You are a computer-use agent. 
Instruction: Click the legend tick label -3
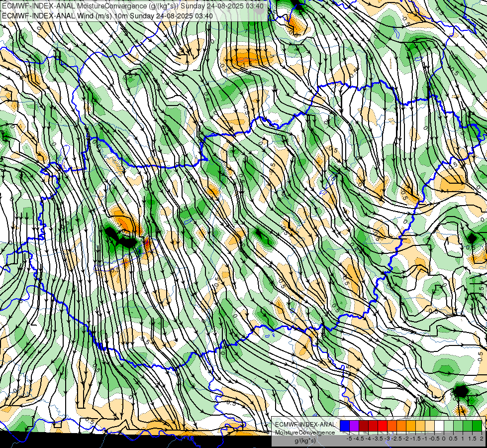pyautogui.click(x=388, y=439)
